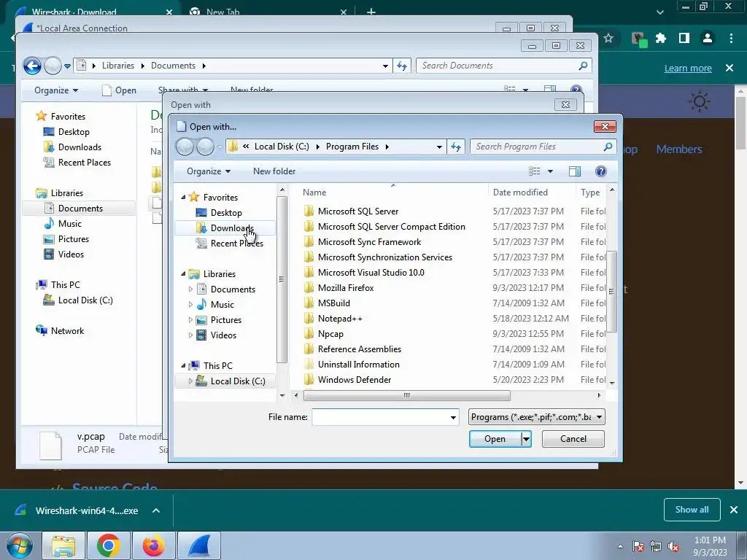Select the MSBuild folder
The height and width of the screenshot is (560, 747).
coord(333,303)
